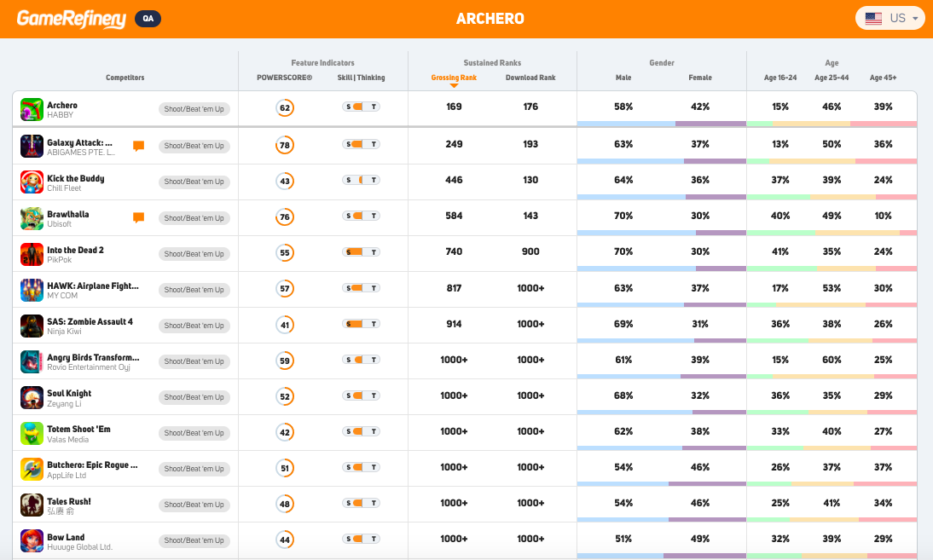
Task: Click the GameRefinery logo
Action: [72, 19]
